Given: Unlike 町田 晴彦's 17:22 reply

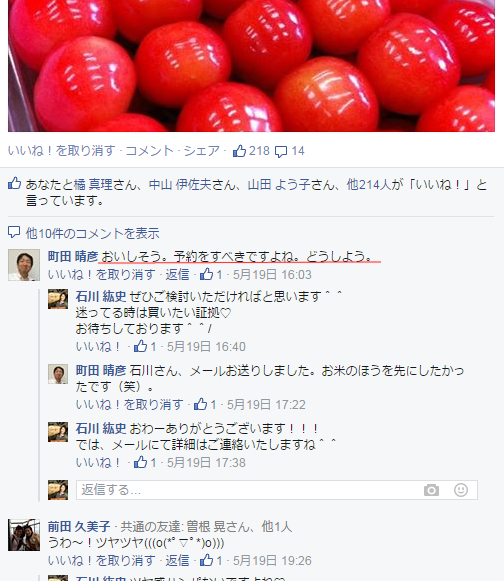Looking at the screenshot, I should pos(129,404).
